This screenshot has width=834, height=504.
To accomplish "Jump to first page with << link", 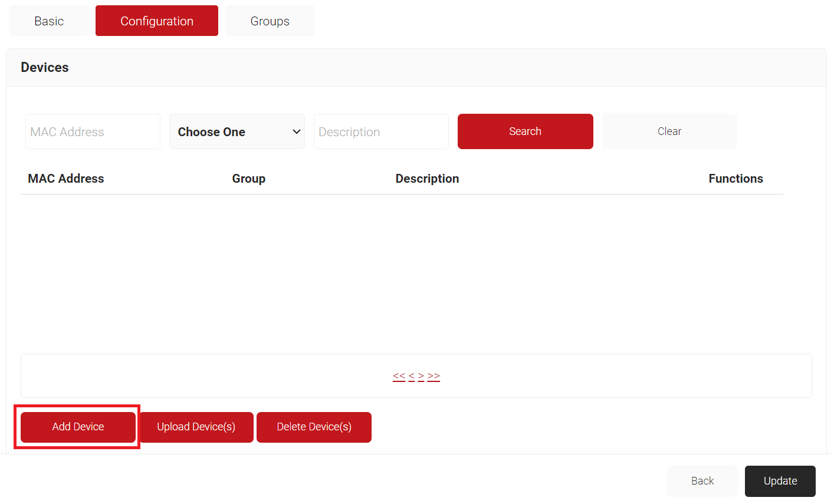I will (x=399, y=376).
